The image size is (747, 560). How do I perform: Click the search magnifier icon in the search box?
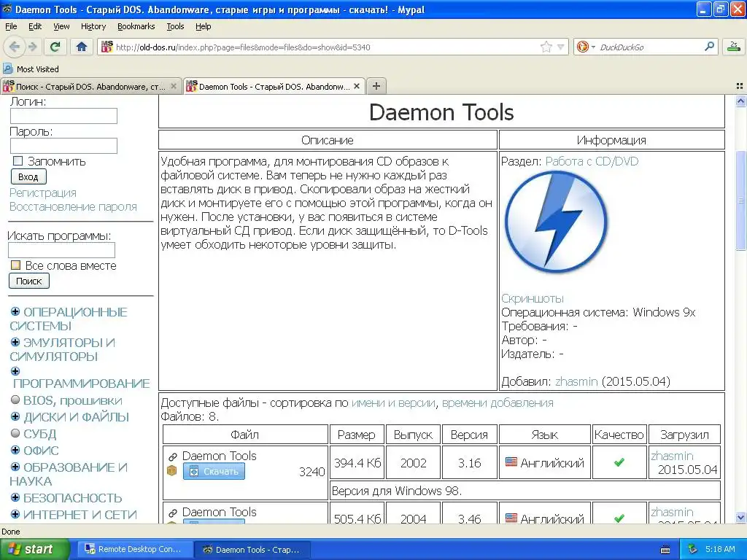(x=709, y=47)
